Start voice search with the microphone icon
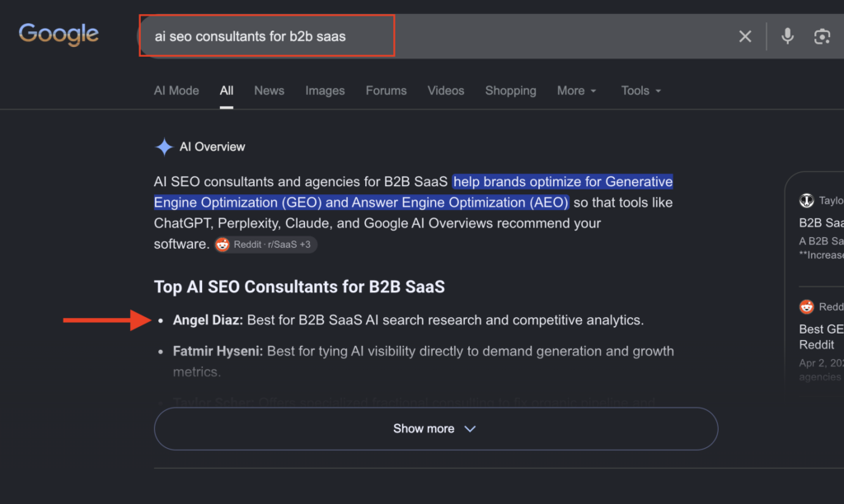This screenshot has height=504, width=844. tap(787, 36)
